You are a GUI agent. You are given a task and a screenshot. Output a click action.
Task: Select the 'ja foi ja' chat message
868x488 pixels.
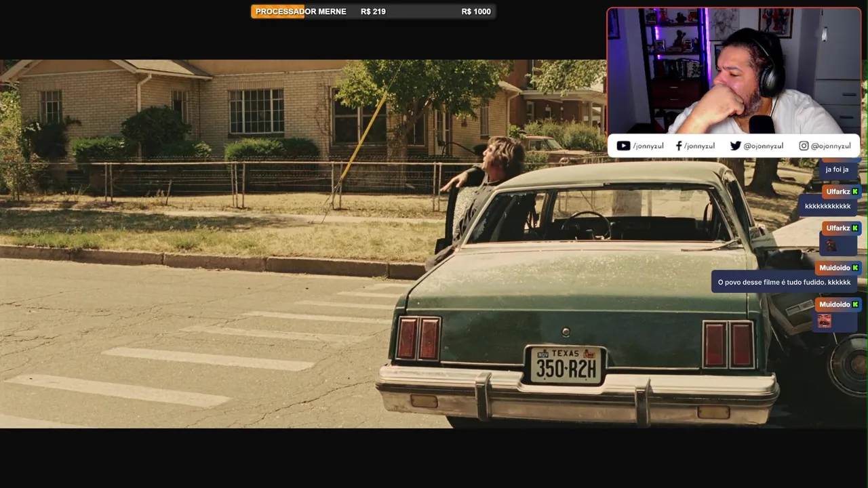(837, 169)
